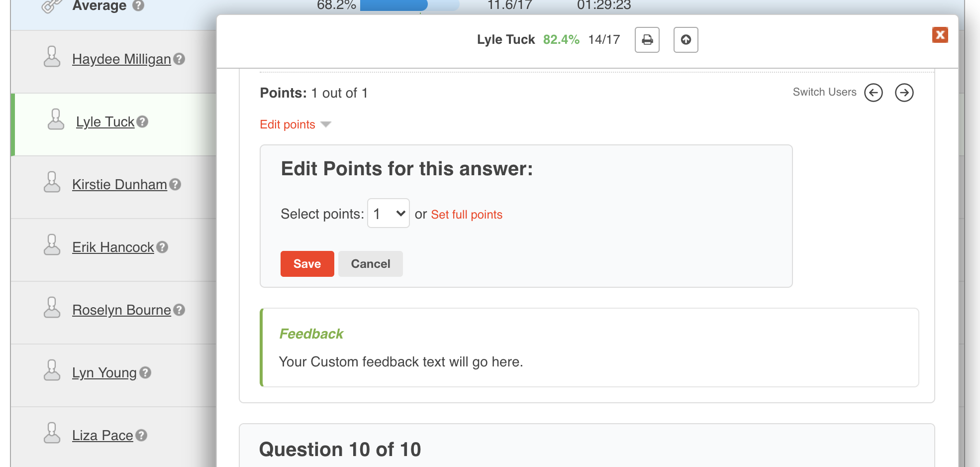Cancel editing points
Viewport: 980px width, 467px height.
370,264
